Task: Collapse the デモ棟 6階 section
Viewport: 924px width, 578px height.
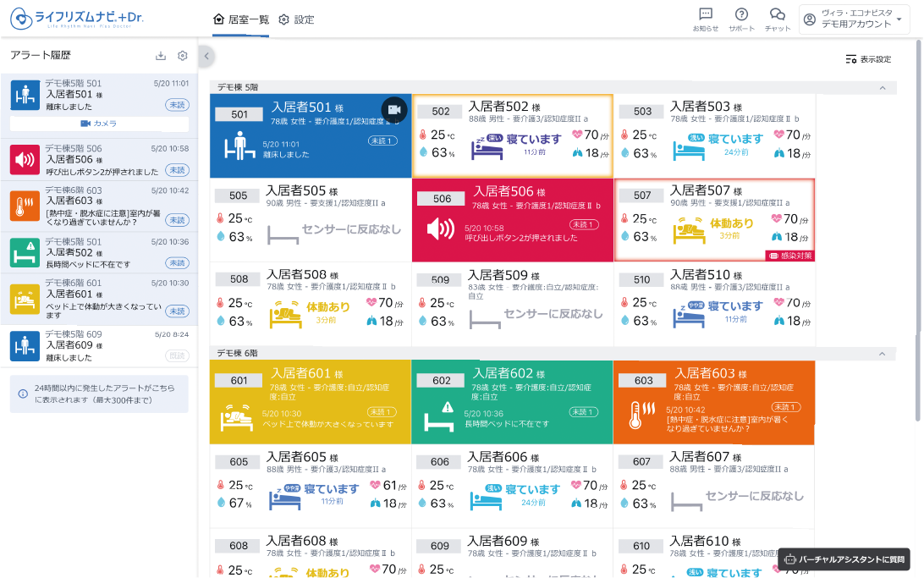Action: (883, 353)
